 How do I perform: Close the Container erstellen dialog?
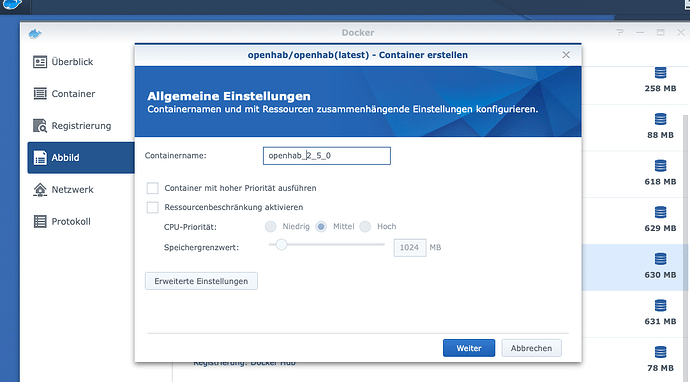(566, 55)
